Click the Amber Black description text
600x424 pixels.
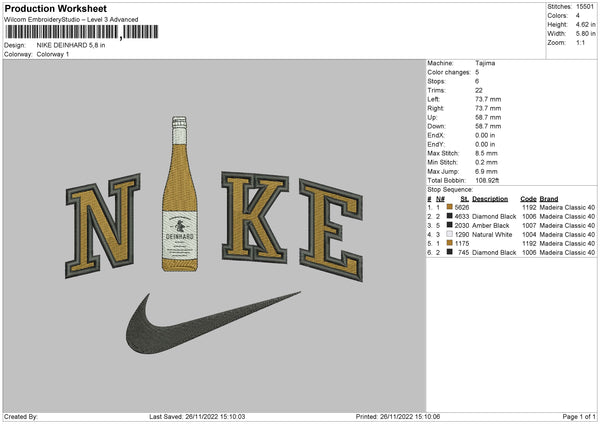coord(491,226)
